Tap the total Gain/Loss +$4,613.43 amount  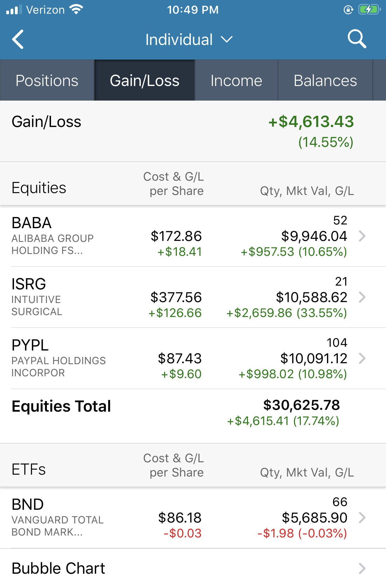pos(311,121)
